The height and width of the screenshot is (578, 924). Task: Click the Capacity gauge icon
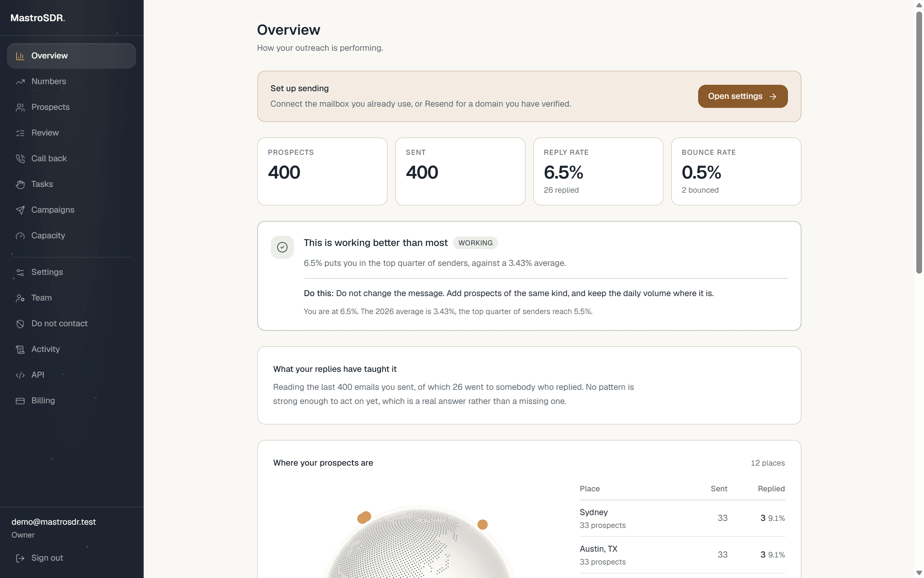pos(20,235)
